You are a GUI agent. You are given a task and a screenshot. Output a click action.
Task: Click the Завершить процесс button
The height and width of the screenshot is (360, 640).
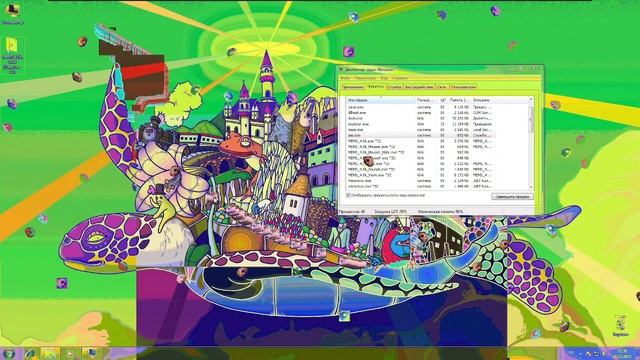tap(512, 197)
